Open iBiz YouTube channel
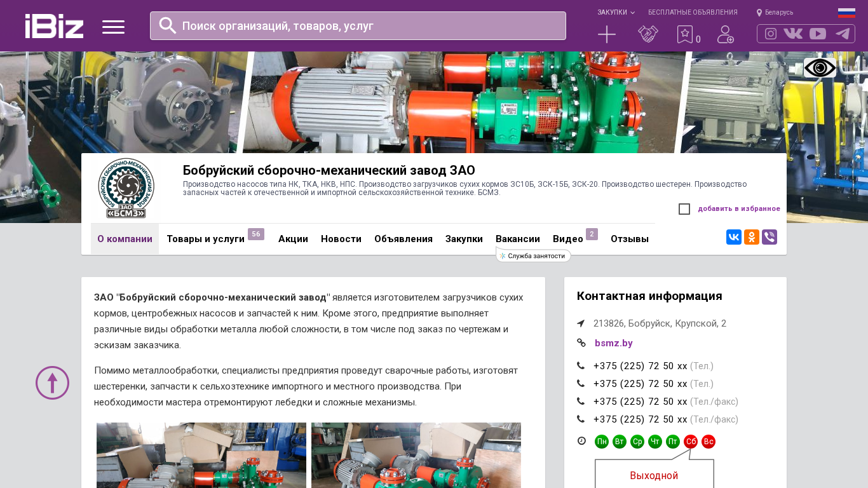Viewport: 868px width, 488px height. pyautogui.click(x=818, y=34)
